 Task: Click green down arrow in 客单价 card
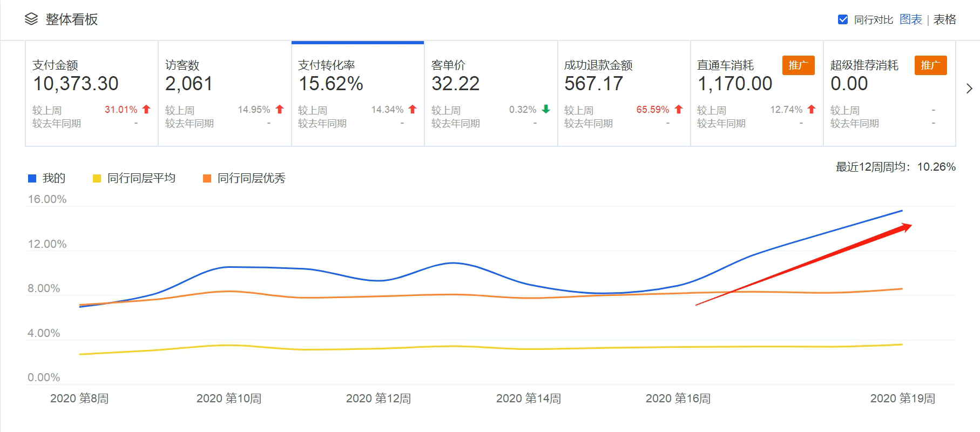(546, 110)
